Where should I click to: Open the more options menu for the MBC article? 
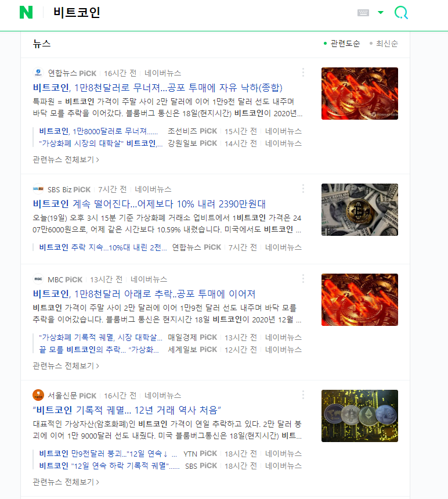(303, 279)
